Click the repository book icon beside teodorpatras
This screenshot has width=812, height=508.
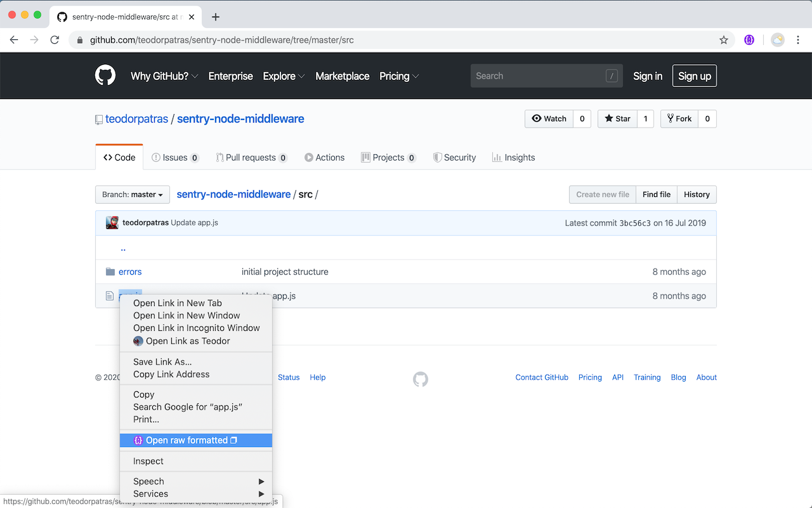click(x=99, y=119)
